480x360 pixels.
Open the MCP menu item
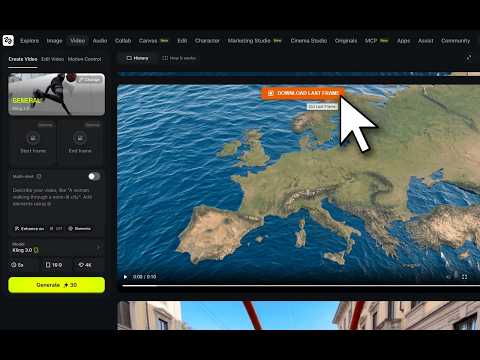[371, 41]
